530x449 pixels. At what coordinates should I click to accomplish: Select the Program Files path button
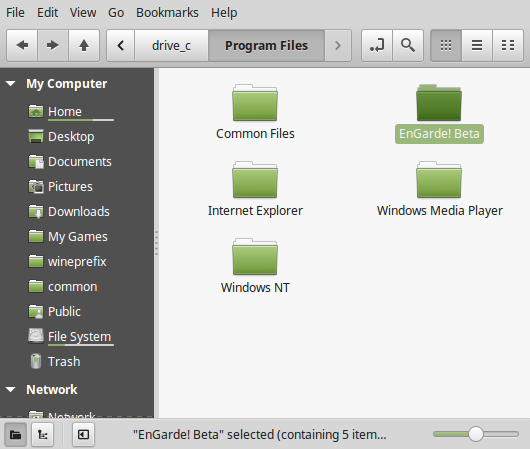(266, 45)
